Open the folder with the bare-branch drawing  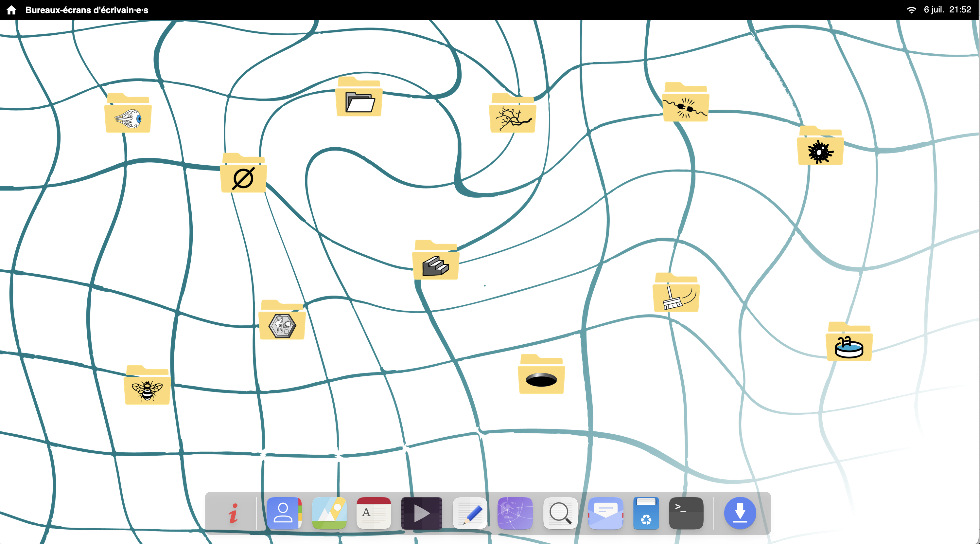pyautogui.click(x=513, y=114)
